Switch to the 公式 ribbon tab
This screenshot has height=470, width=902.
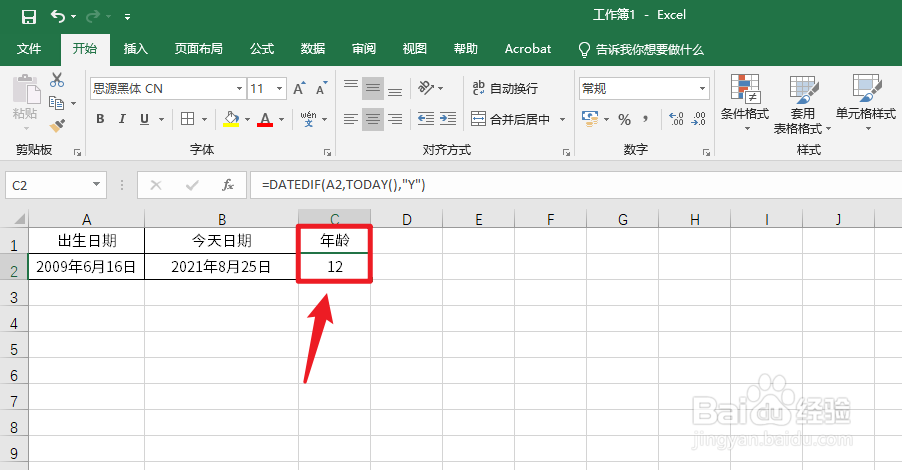click(262, 49)
